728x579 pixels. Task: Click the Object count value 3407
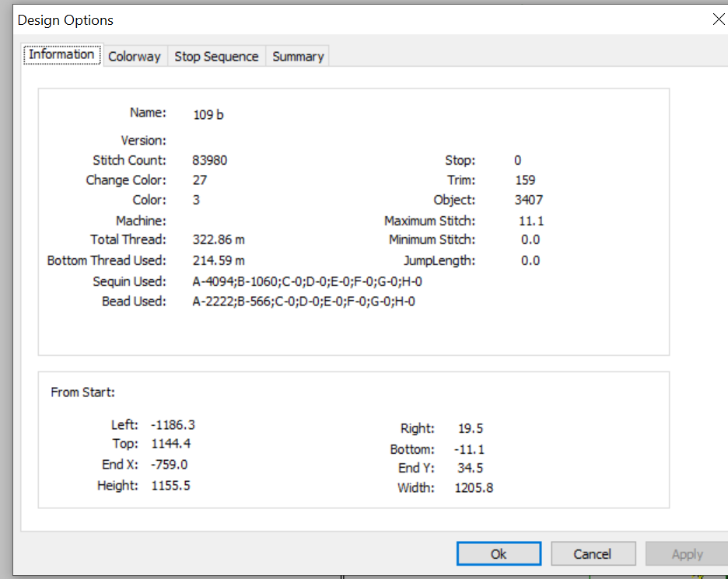point(528,200)
